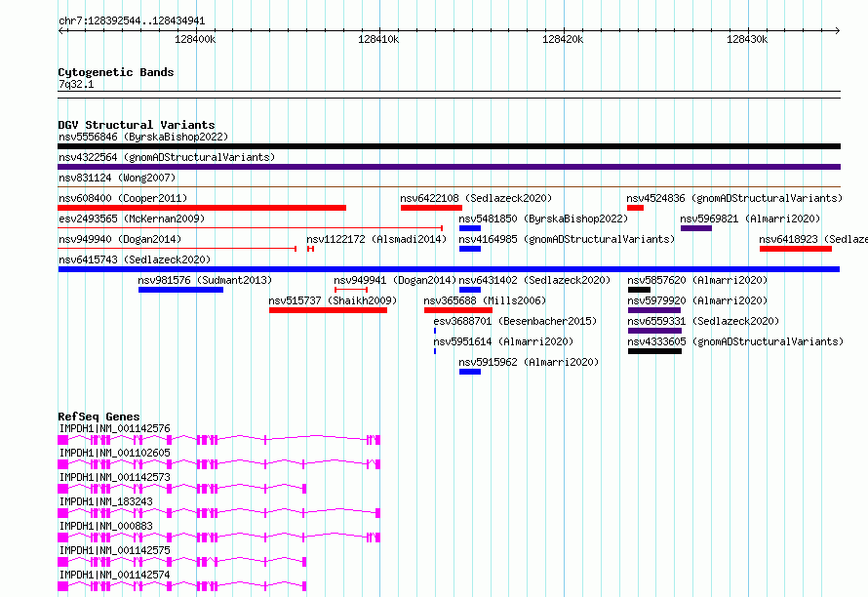The image size is (868, 597).
Task: Click the nsv4524836 gnomAD variant label
Action: click(x=734, y=198)
